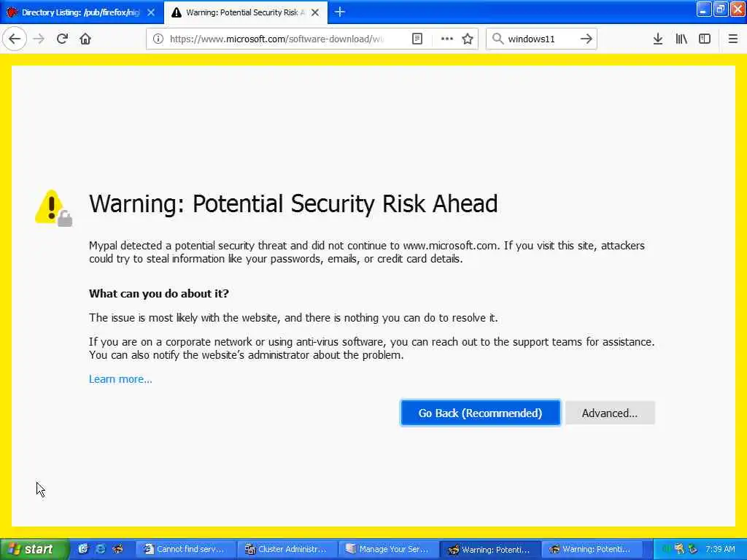
Task: Click the warning triangle lock icon
Action: (x=54, y=208)
